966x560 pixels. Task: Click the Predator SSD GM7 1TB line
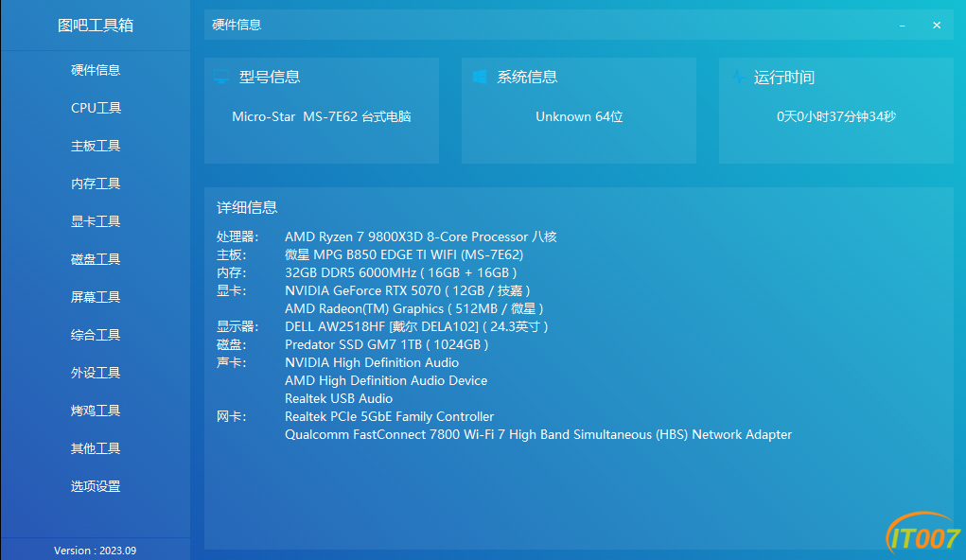(x=386, y=344)
